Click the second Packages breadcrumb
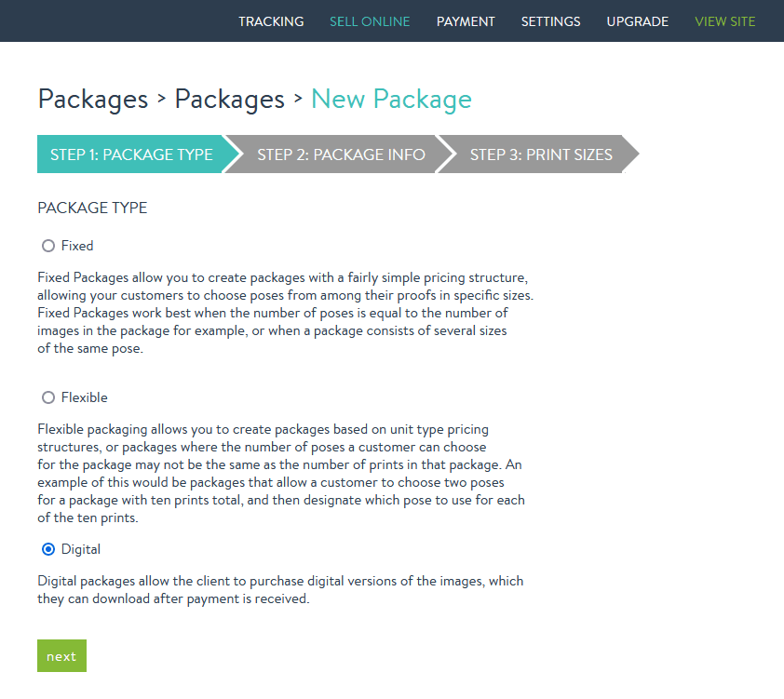 [229, 100]
